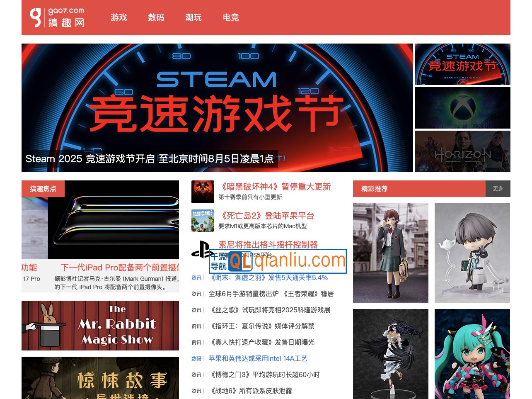The width and height of the screenshot is (532, 399).
Task: Open the 《暗黑破坏神4》暂停重大更新 headline
Action: pyautogui.click(x=275, y=187)
